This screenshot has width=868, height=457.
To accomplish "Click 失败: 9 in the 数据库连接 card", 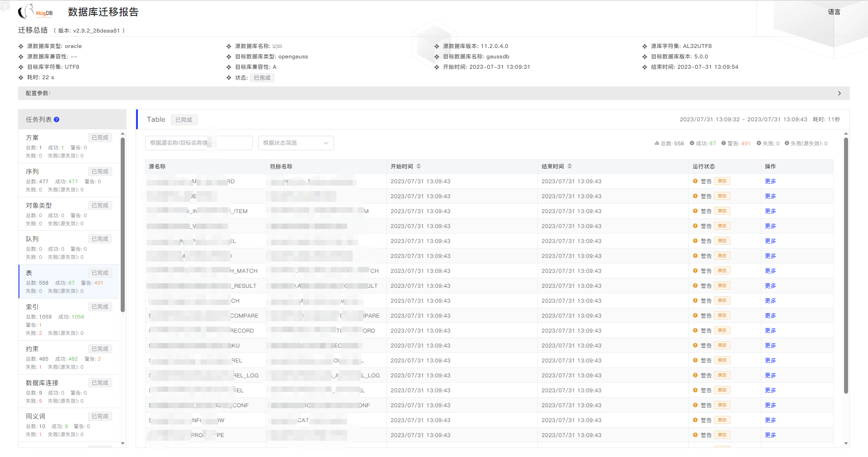I will [34, 401].
